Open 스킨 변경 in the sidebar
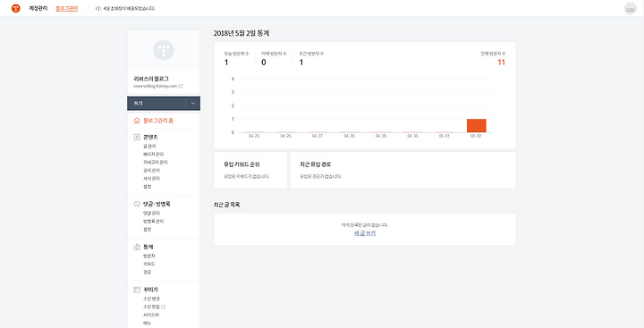 (x=151, y=299)
